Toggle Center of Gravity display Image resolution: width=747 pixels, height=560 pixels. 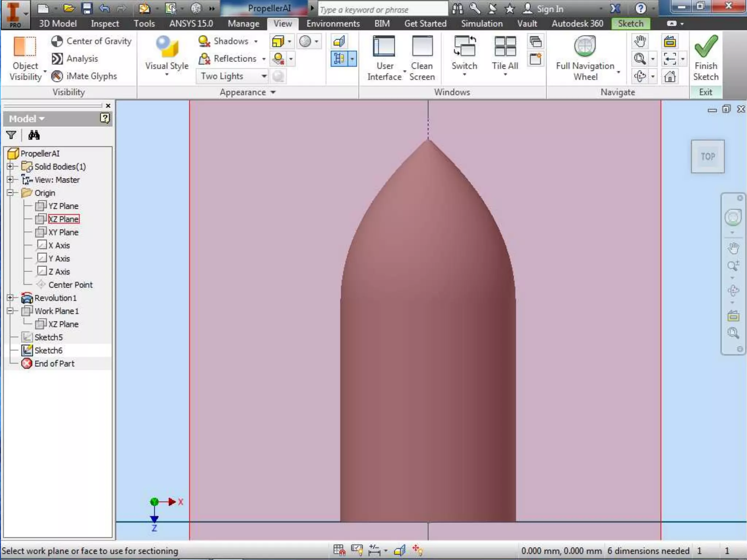(91, 41)
